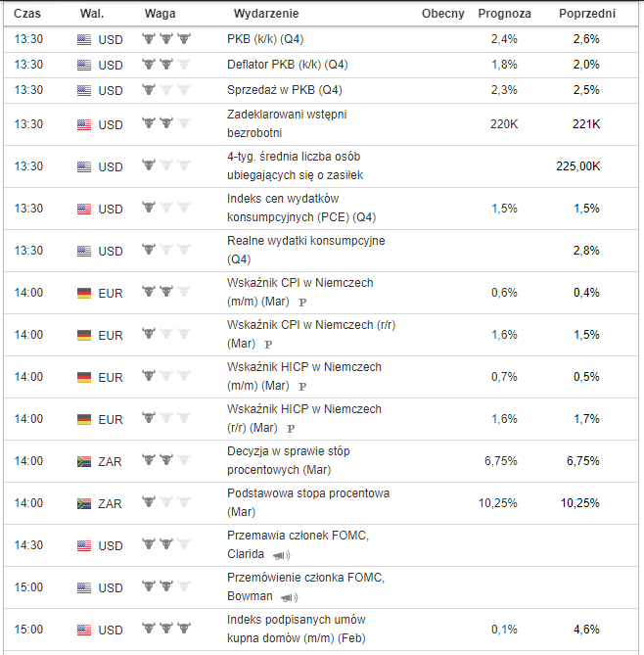Image resolution: width=644 pixels, height=655 pixels.
Task: Open Decyzja w sprawie stóp procentowych event
Action: pyautogui.click(x=288, y=460)
